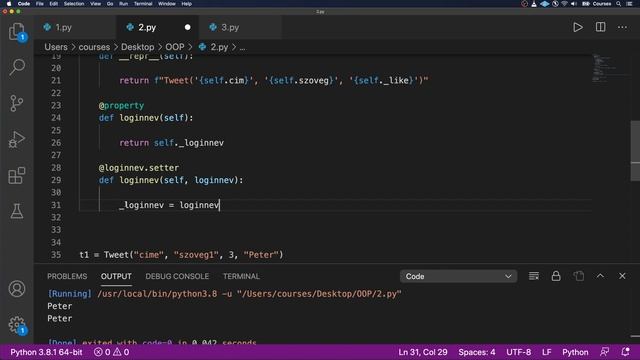Click the errors and warnings indicator
Screen dimensions: 640x360
[111, 352]
